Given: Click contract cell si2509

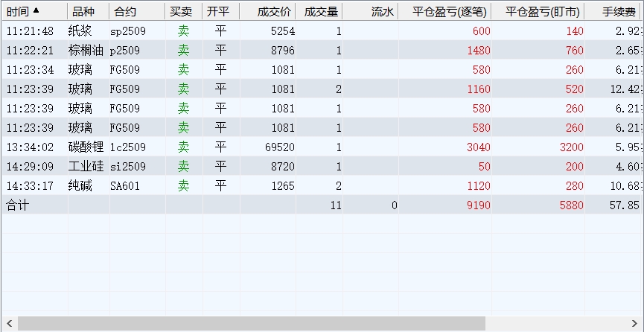Looking at the screenshot, I should coord(128,167).
